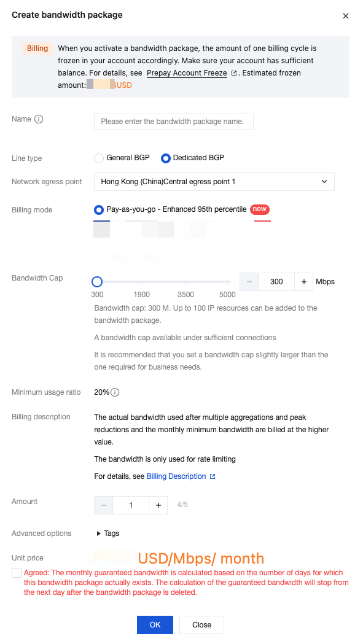Click the info icon beside Minimum usage ratio

pos(115,392)
